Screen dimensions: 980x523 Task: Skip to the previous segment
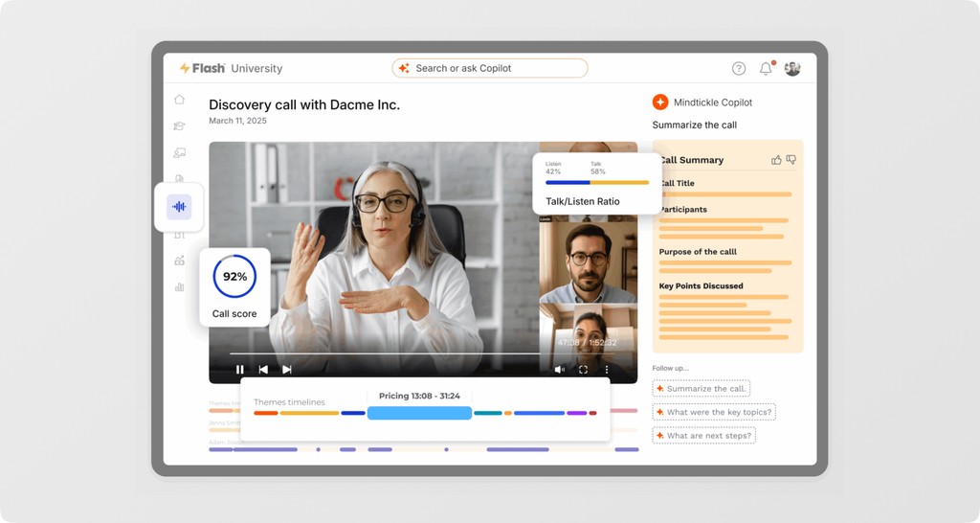click(x=263, y=370)
